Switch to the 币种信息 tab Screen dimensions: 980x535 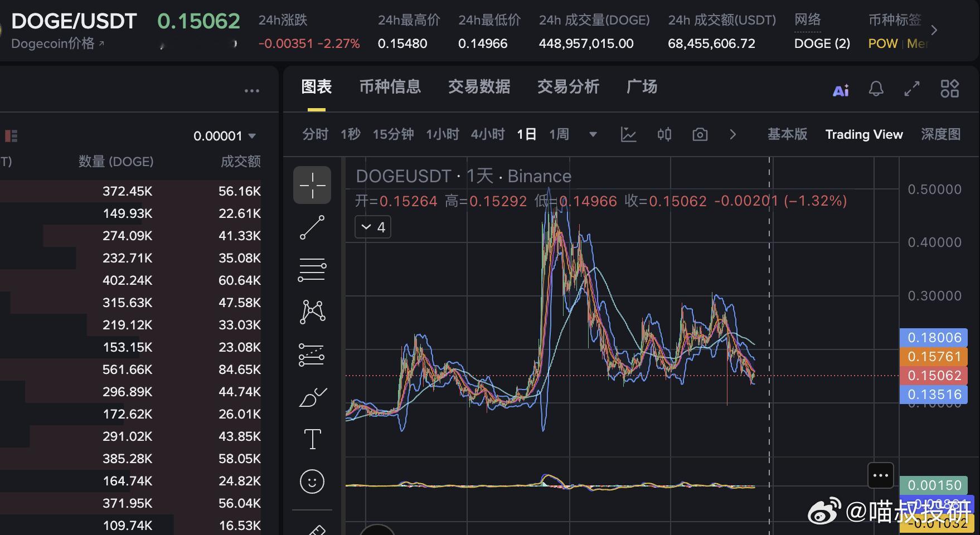click(390, 87)
